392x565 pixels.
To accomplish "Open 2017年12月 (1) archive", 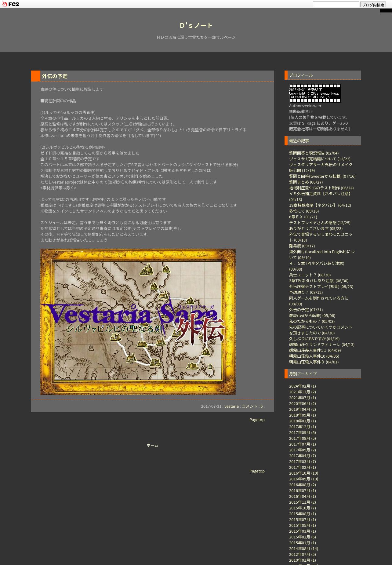I will (x=303, y=427).
